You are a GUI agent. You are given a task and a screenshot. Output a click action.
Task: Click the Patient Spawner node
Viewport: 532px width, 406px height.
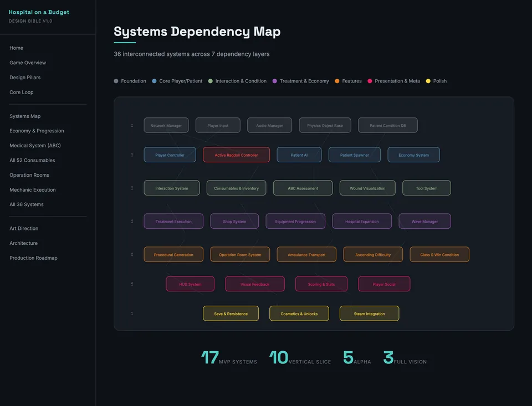tap(355, 155)
